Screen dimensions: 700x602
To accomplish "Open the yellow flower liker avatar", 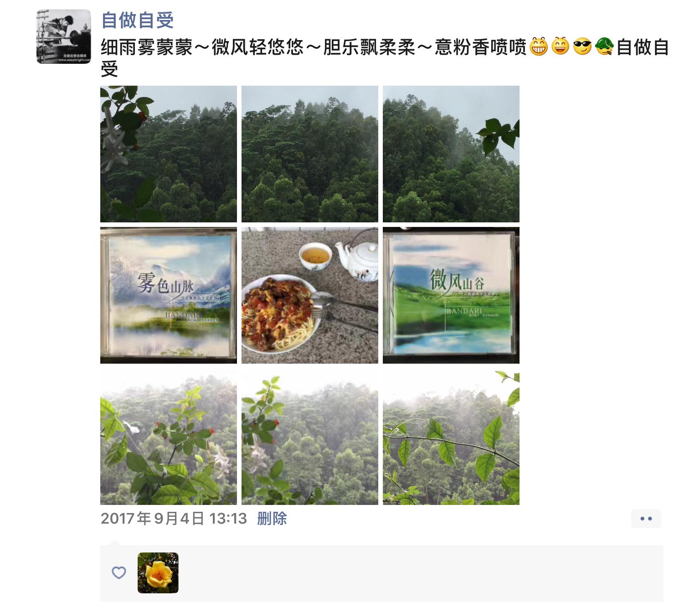I will pos(158,573).
